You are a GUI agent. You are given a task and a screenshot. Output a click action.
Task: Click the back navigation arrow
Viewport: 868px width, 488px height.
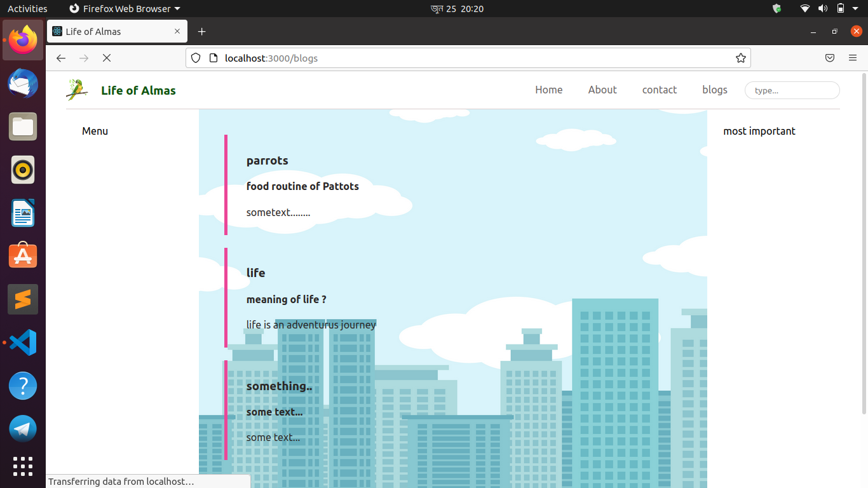tap(60, 58)
